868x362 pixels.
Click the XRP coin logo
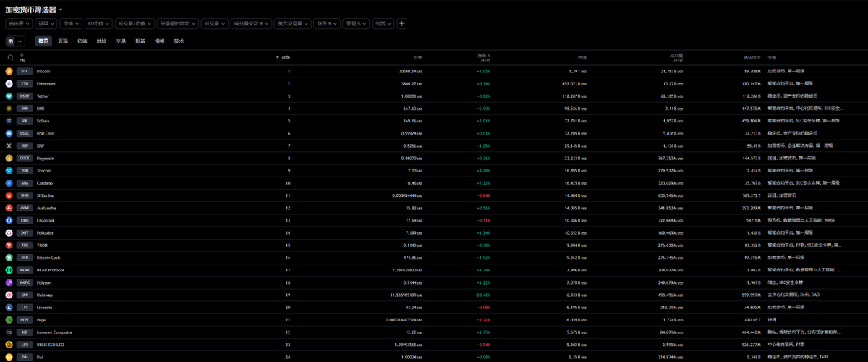(x=9, y=146)
